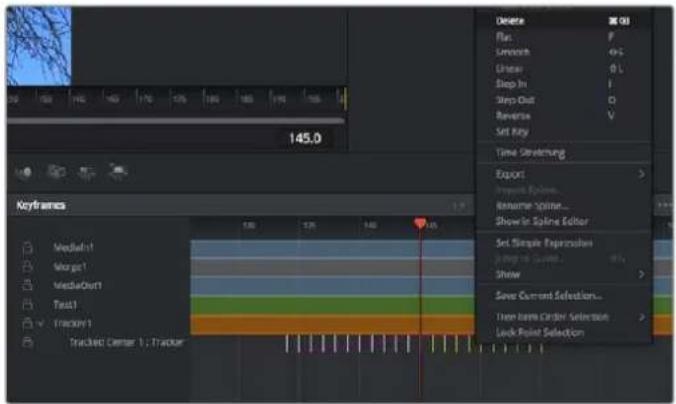The height and width of the screenshot is (404, 676).
Task: Click the stacked-lines tool icon in toolbar
Action: tap(87, 172)
